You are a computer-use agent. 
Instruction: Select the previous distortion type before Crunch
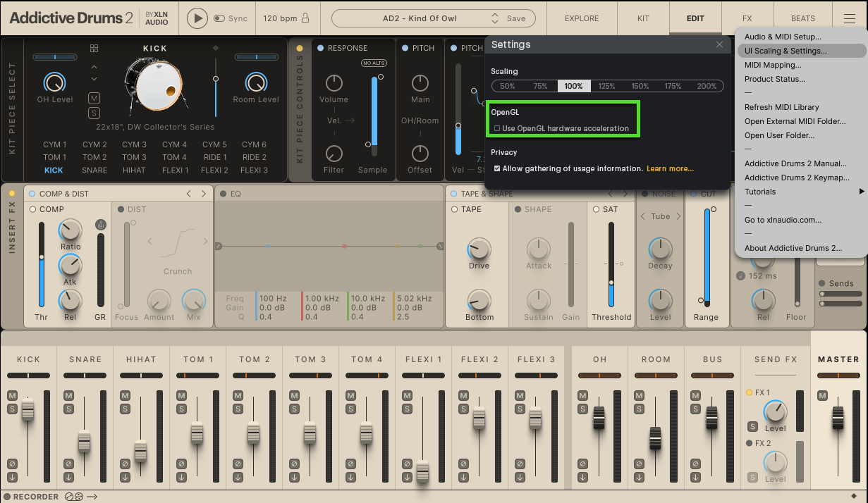(x=149, y=242)
